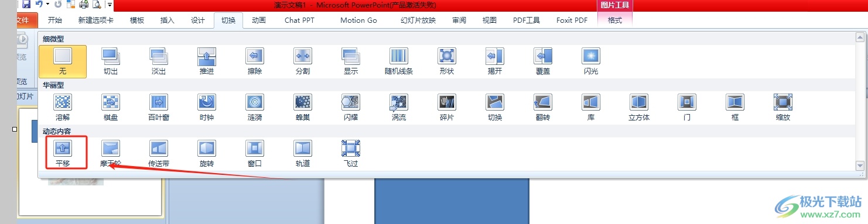Expand the transition gallery bottom arrow

[x=860, y=166]
